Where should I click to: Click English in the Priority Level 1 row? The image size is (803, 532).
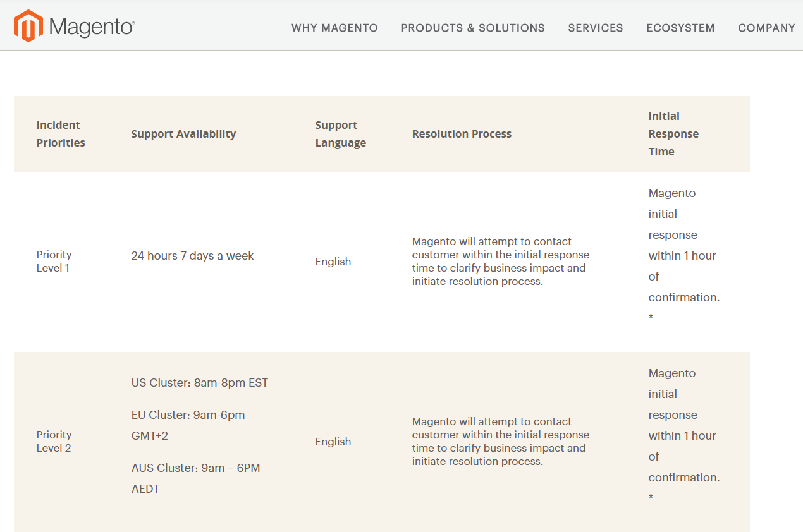(333, 262)
